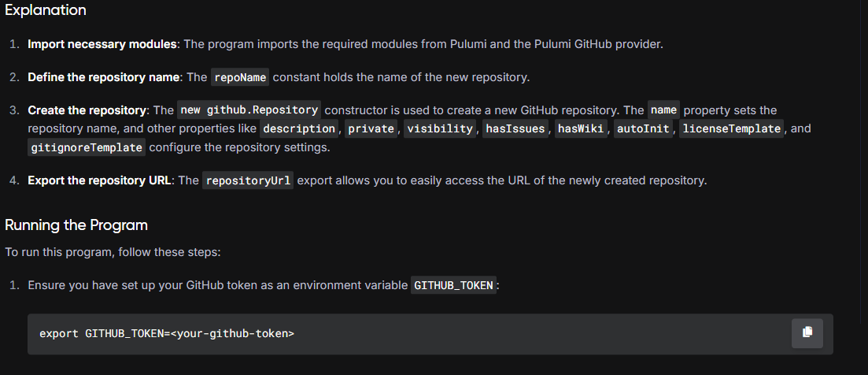Click the licenseTemplate code chip

click(731, 128)
